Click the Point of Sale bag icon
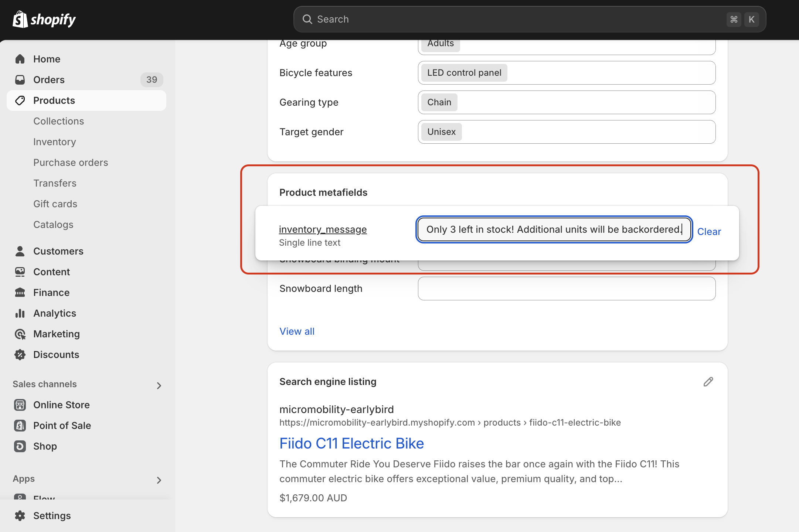 coord(20,426)
